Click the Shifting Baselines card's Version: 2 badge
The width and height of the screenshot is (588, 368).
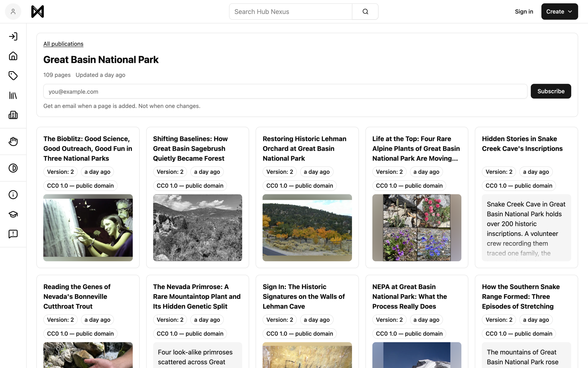tap(170, 172)
